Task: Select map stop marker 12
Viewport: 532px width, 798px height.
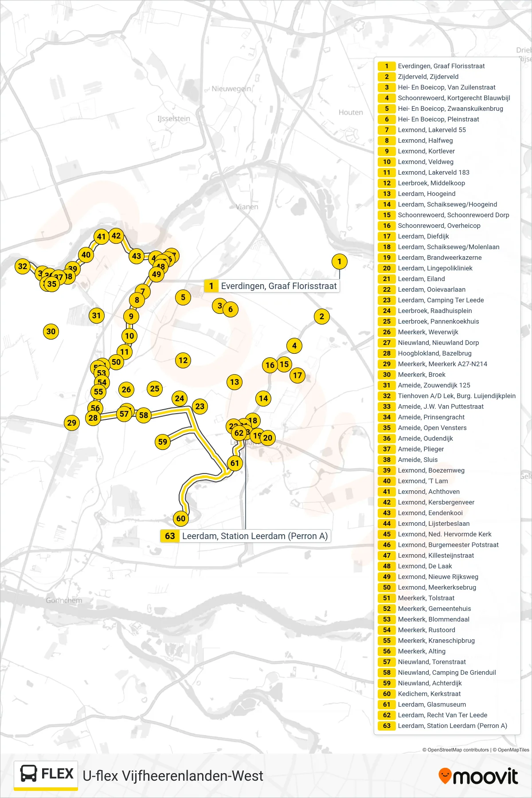Action: tap(183, 360)
